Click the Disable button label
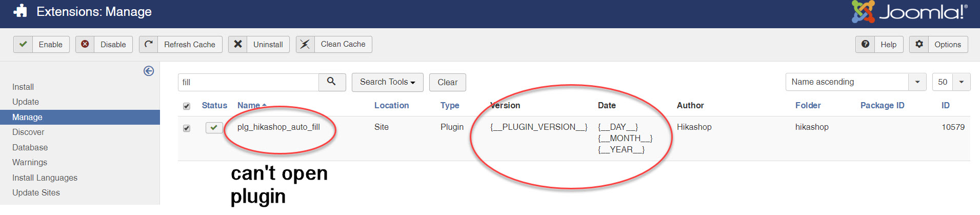The width and height of the screenshot is (980, 215). click(113, 45)
